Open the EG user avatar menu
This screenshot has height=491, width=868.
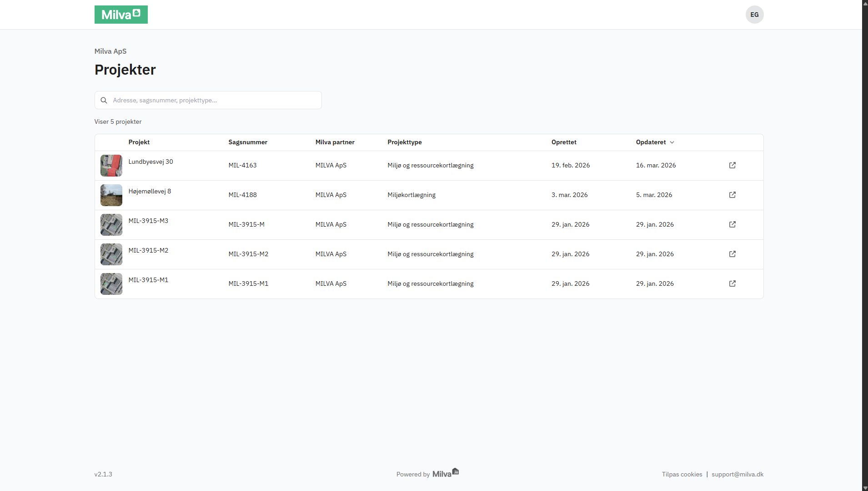[754, 15]
